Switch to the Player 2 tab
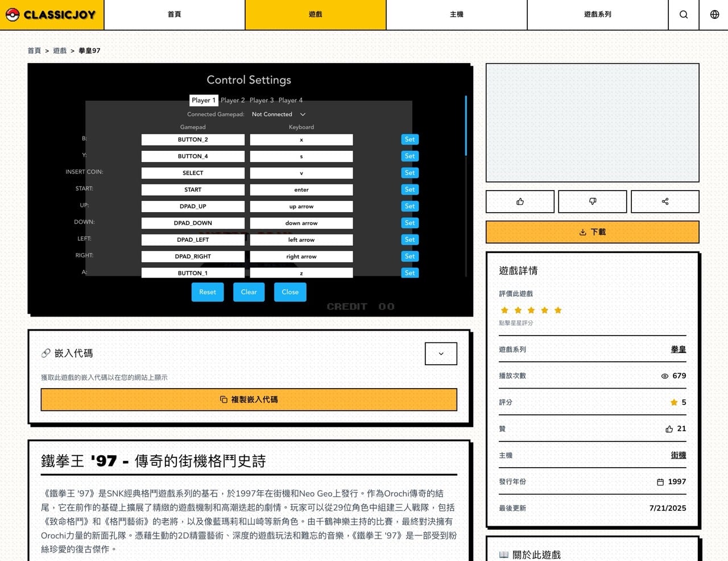 click(x=233, y=100)
